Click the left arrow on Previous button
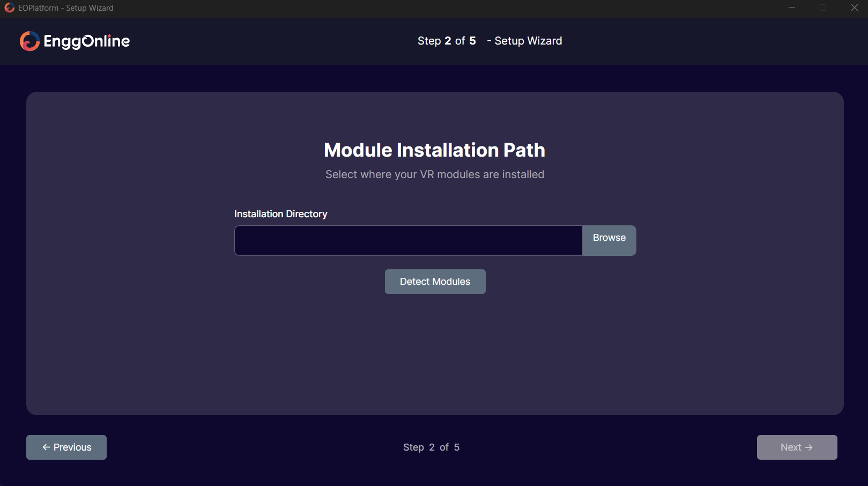The width and height of the screenshot is (868, 486). pyautogui.click(x=46, y=447)
